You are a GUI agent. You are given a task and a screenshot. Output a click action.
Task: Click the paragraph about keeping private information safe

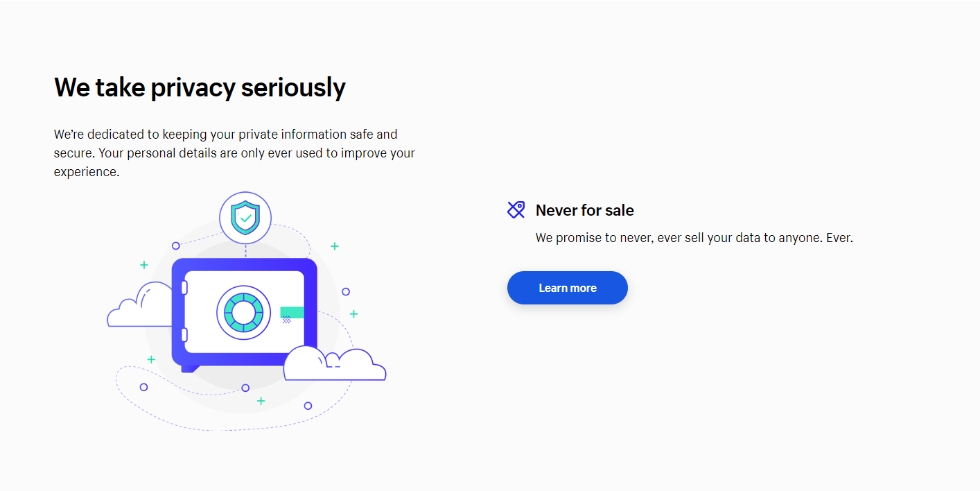click(234, 153)
